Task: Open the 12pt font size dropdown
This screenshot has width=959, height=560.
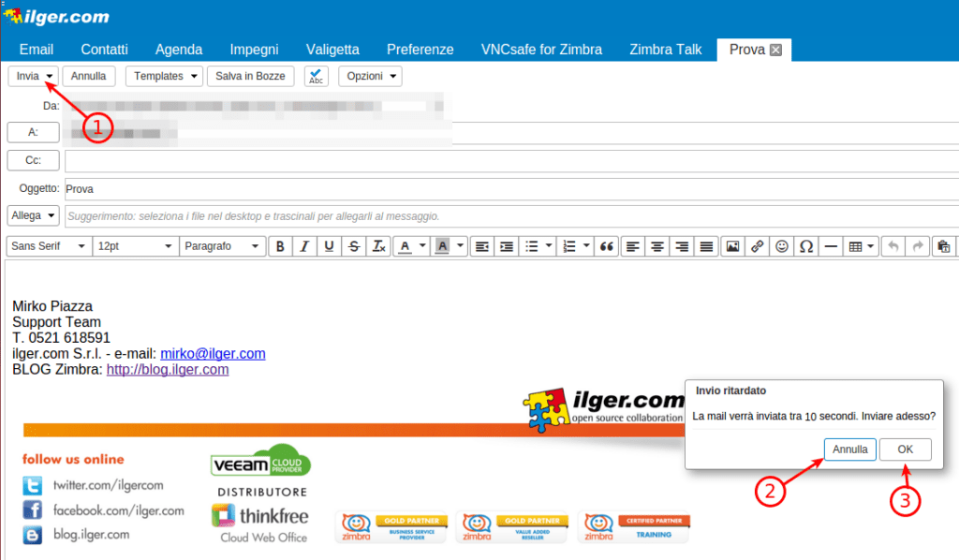Action: 135,245
